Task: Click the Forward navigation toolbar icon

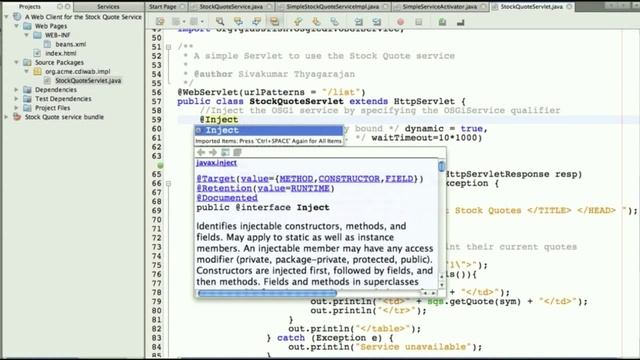Action: point(194,22)
